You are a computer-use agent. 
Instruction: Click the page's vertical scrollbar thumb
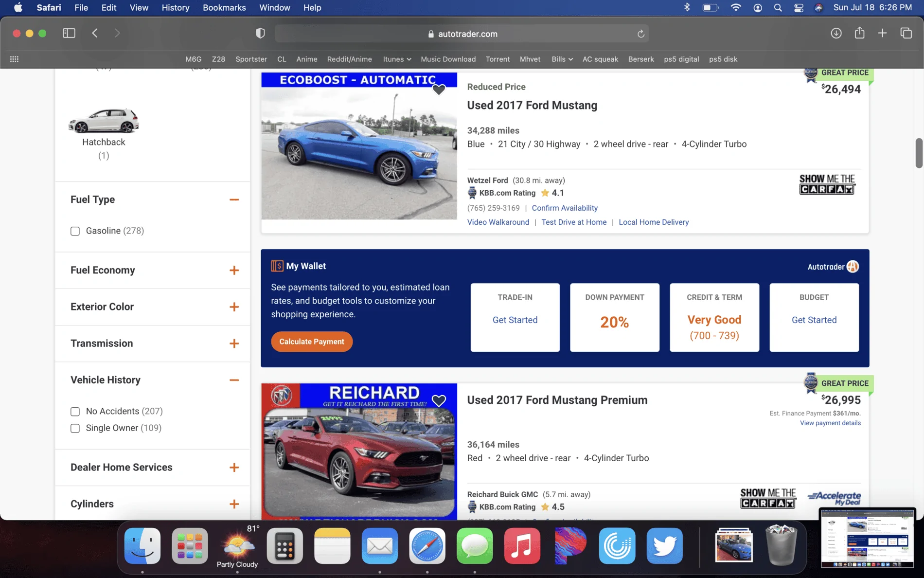[x=919, y=153]
